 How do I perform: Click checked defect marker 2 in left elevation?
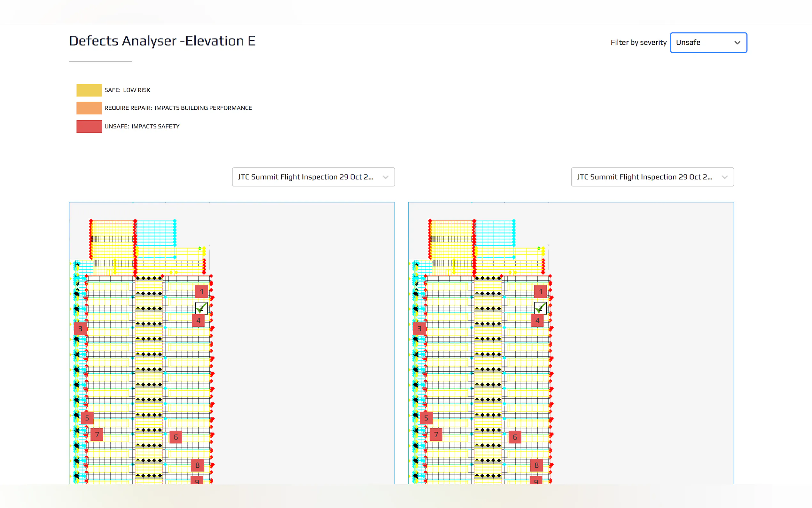(x=201, y=308)
